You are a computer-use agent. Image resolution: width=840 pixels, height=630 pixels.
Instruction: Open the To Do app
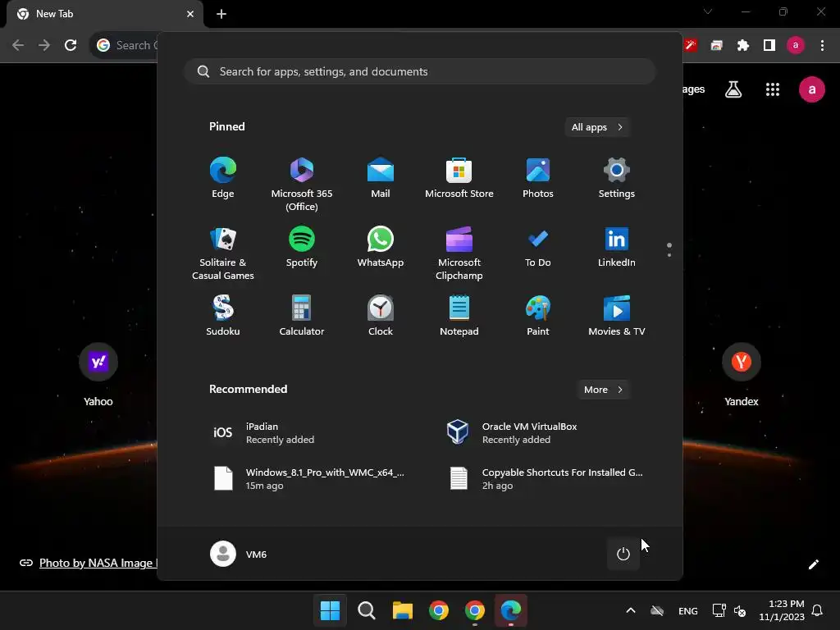(538, 248)
